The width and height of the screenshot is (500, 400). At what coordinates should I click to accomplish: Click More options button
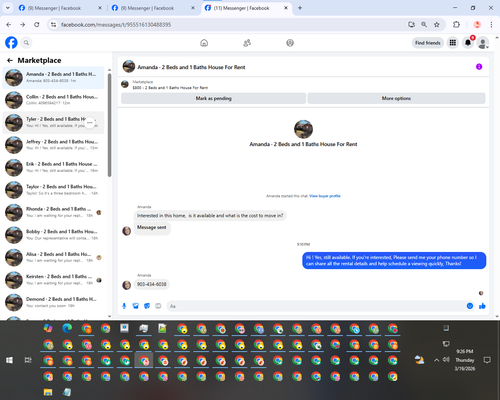coord(396,98)
